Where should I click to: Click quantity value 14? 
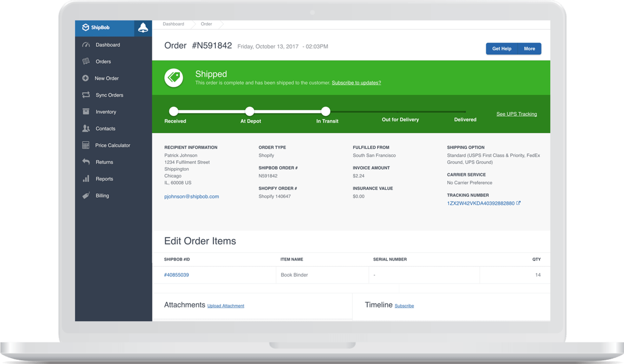coord(538,275)
